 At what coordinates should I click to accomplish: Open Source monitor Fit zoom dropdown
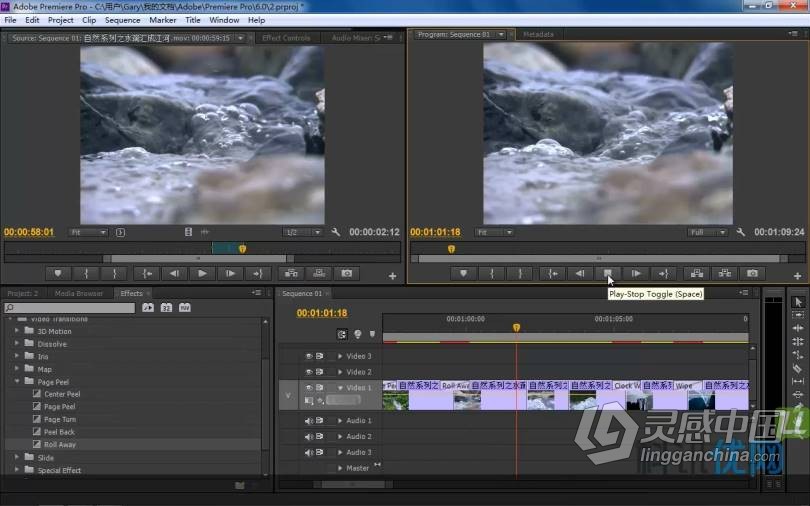pos(88,232)
